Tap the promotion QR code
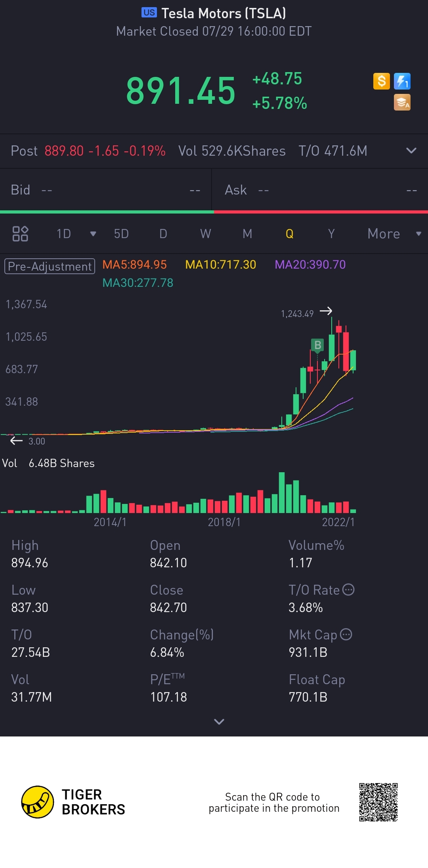 pyautogui.click(x=378, y=802)
